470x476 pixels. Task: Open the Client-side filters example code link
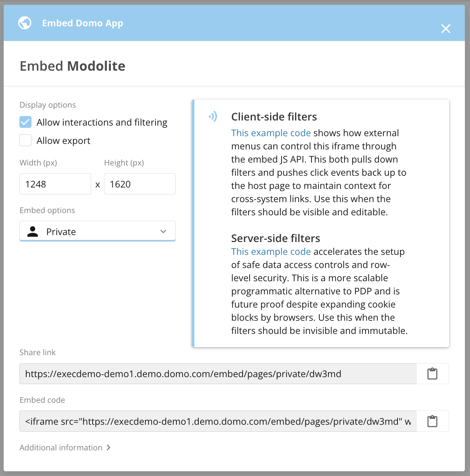pyautogui.click(x=271, y=133)
